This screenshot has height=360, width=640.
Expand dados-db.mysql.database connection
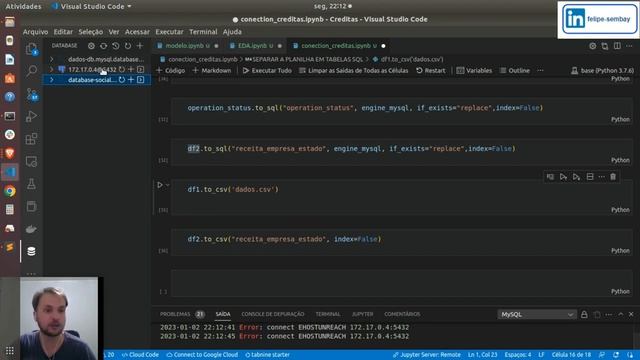click(51, 59)
